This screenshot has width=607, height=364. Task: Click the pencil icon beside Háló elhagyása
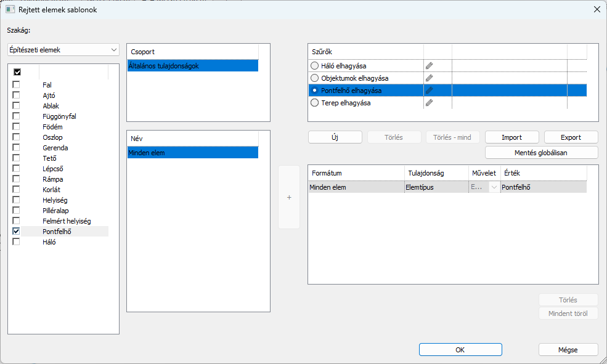429,65
